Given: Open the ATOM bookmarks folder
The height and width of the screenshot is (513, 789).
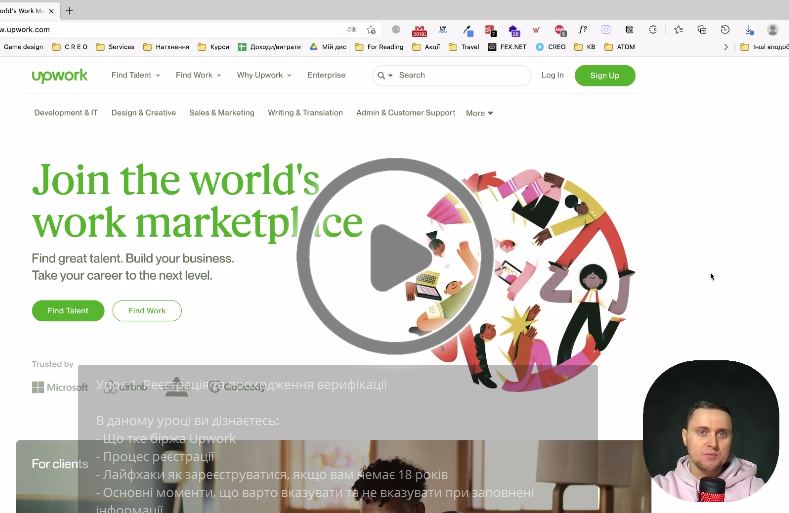Looking at the screenshot, I should point(619,47).
